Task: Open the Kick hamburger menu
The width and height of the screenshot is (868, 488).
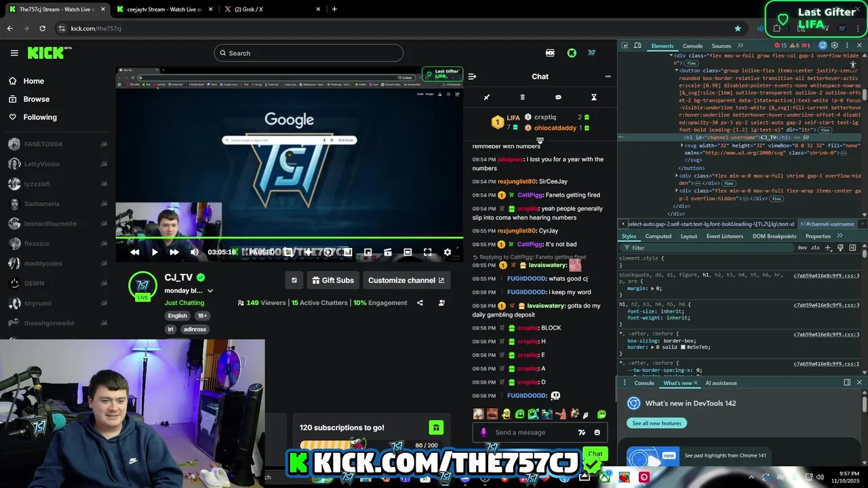Action: coord(14,53)
